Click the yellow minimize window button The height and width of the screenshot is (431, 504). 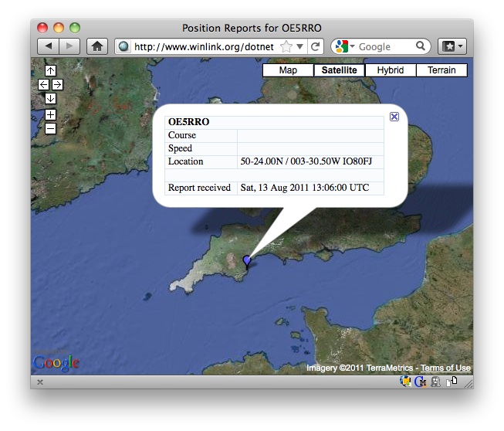(59, 28)
